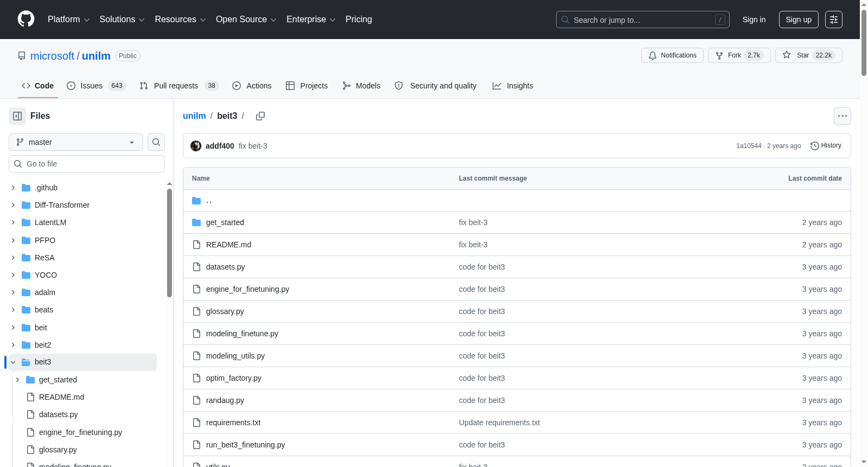The height and width of the screenshot is (467, 868).
Task: Click the collapse file tree icon
Action: coord(17,116)
